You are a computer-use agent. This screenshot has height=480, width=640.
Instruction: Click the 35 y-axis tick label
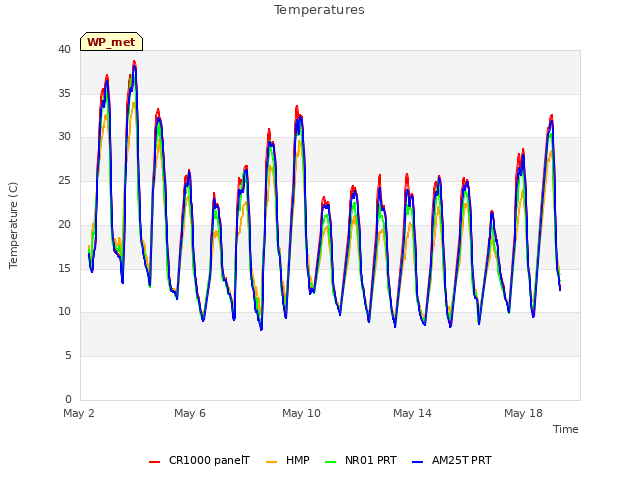point(64,93)
